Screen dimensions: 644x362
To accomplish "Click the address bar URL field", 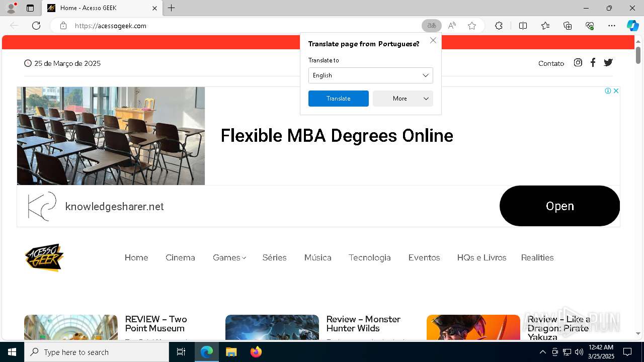I will click(x=246, y=26).
